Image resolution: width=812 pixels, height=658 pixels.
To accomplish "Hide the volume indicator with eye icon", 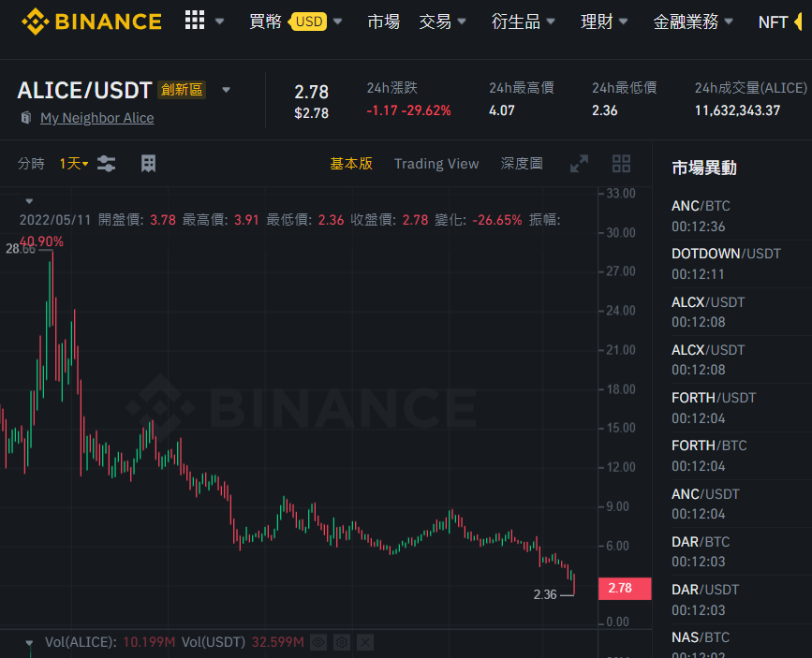I will pyautogui.click(x=318, y=642).
